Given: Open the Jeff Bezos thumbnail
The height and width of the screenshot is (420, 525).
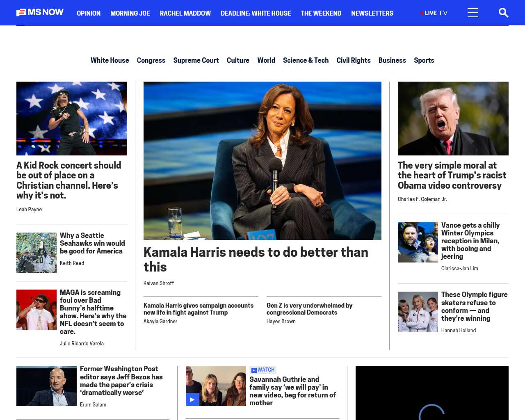Looking at the screenshot, I should [x=46, y=386].
